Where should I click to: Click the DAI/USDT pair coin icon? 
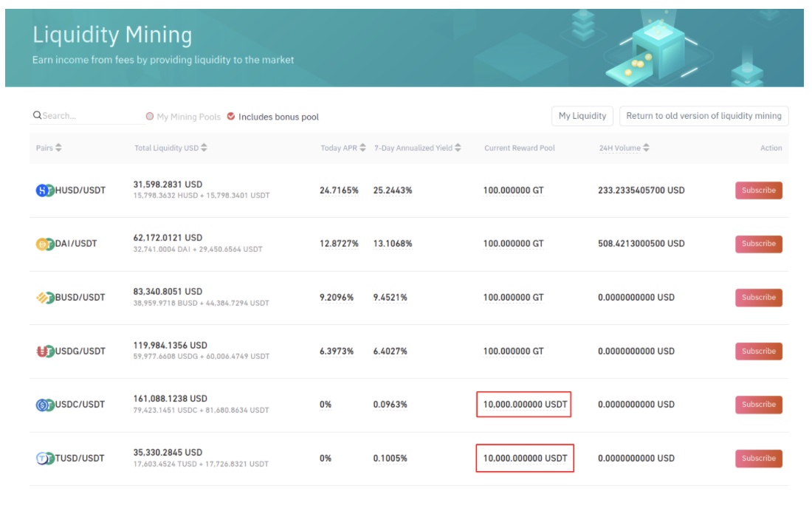click(46, 244)
